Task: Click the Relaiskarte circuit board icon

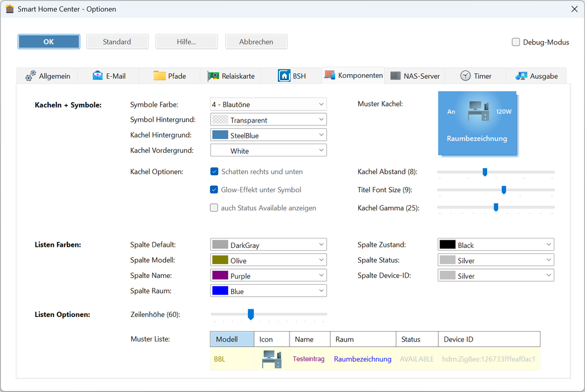Action: [213, 76]
